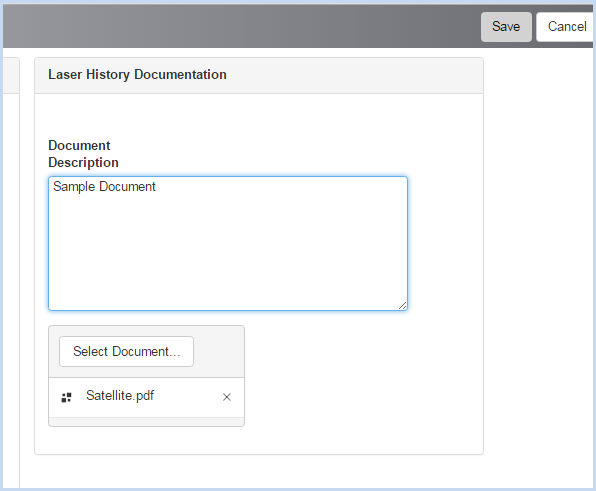Click the Laser History Documentation heading
This screenshot has width=596, height=491.
click(x=137, y=74)
